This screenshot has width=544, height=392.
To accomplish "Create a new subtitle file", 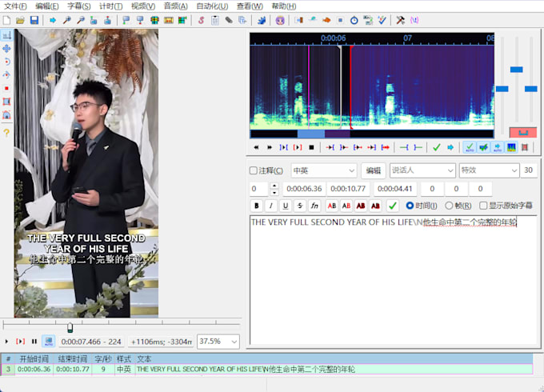I will pyautogui.click(x=6, y=20).
